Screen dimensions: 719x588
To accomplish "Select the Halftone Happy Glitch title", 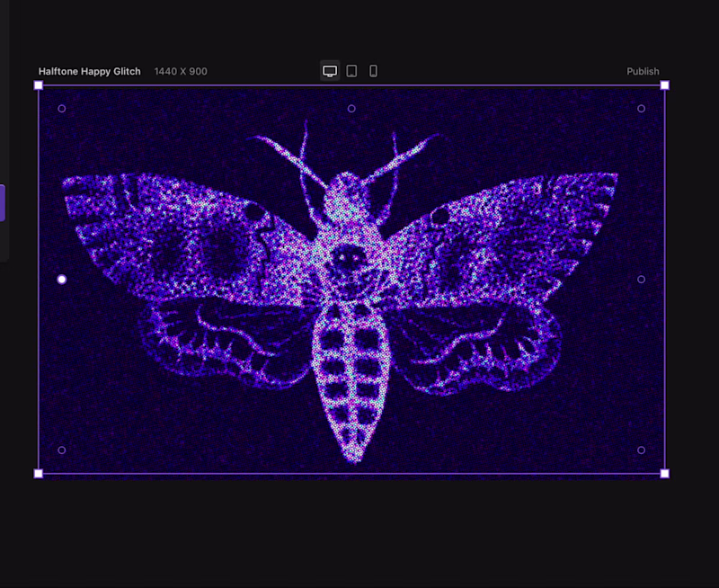I will [89, 72].
